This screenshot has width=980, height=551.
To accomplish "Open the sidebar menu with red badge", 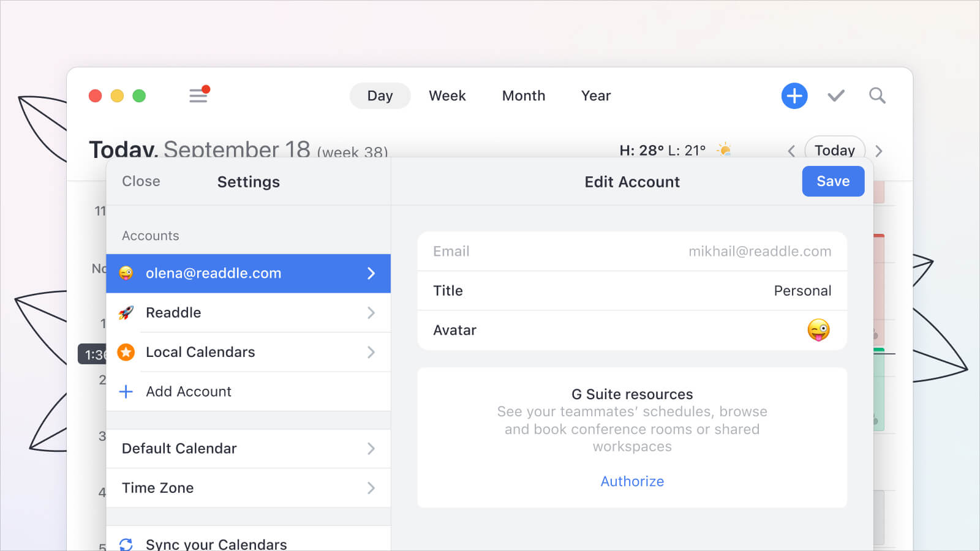I will click(x=198, y=96).
